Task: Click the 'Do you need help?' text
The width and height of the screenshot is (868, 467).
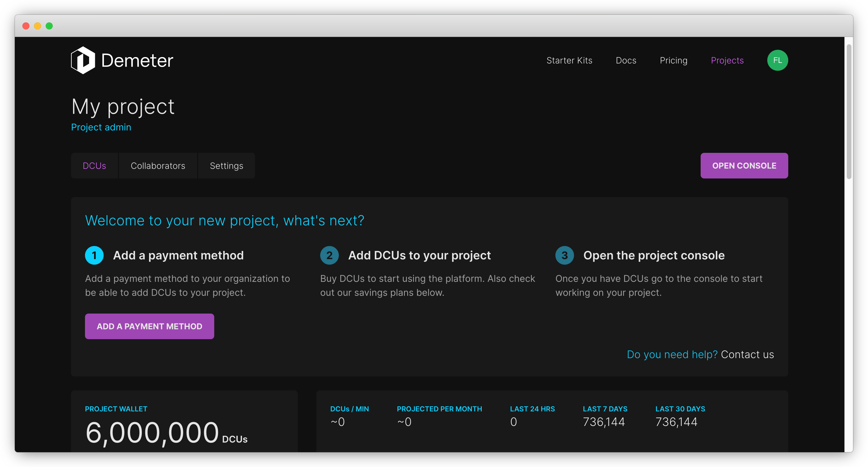Action: [672, 354]
